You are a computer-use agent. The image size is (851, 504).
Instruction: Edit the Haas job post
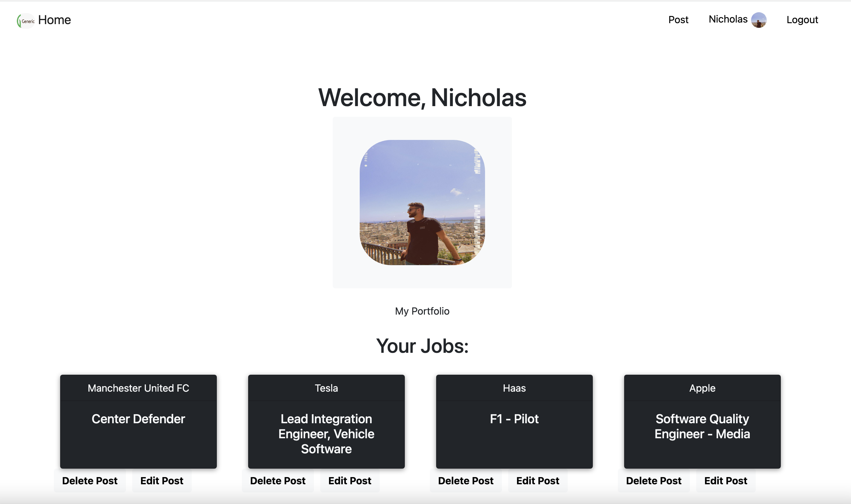[538, 481]
